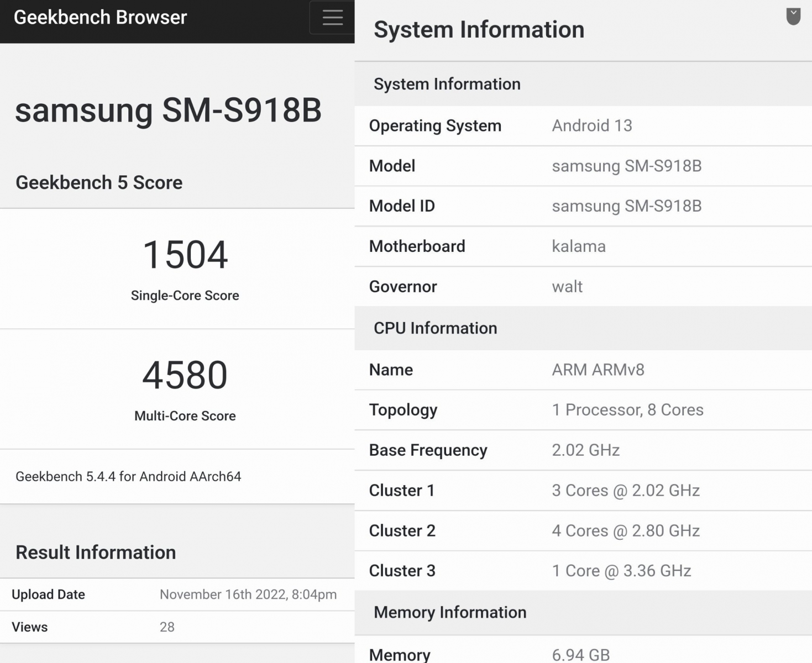Select the ARM ARMv8 name value

point(598,370)
